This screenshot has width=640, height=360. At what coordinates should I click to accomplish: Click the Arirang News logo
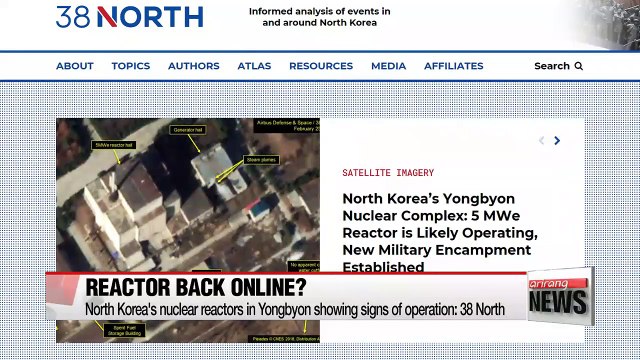tap(560, 296)
